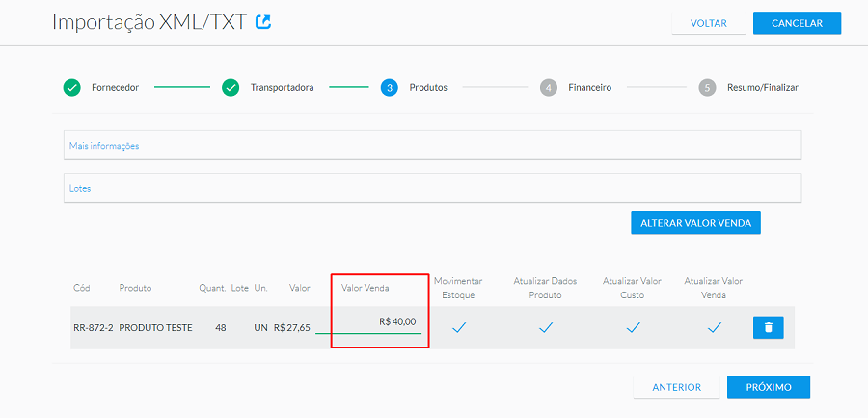868x418 pixels.
Task: Click the Fornecedor completed step checkmark
Action: click(72, 88)
